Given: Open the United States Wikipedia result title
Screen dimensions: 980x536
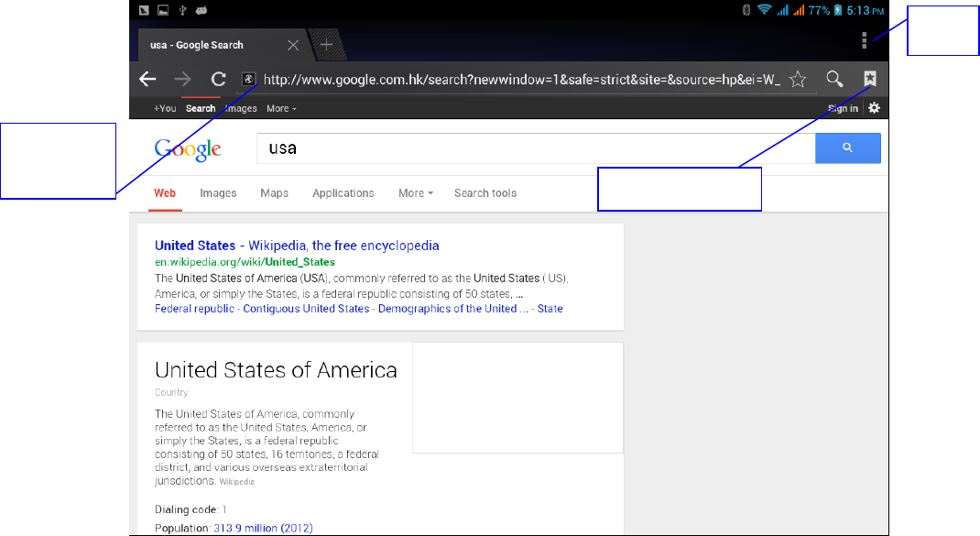Looking at the screenshot, I should [297, 246].
